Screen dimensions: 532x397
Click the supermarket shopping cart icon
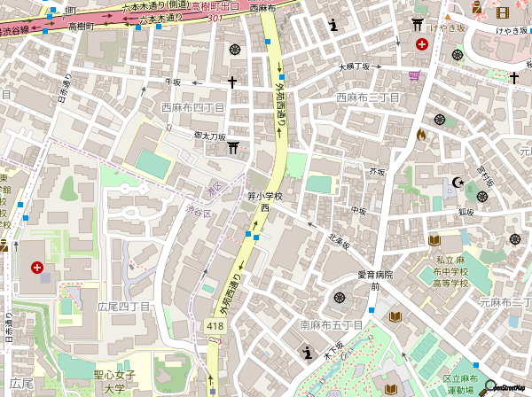413,75
